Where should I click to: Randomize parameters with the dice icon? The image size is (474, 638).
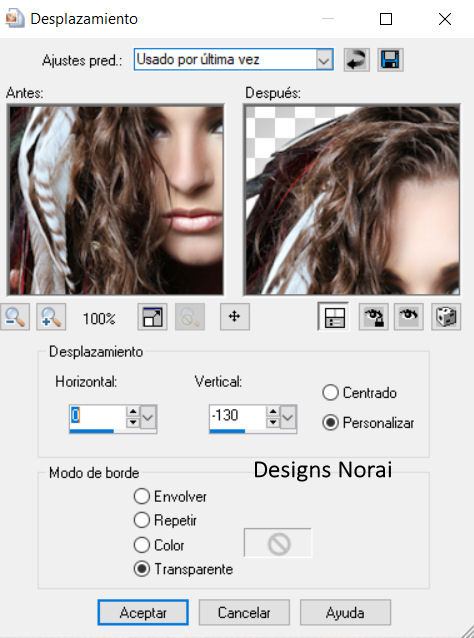tap(446, 317)
